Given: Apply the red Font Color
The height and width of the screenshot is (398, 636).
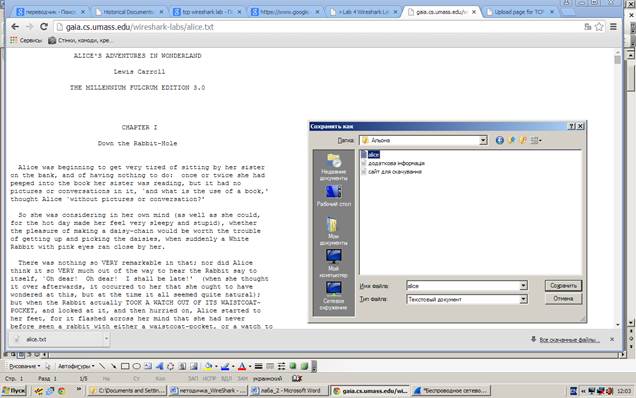Looking at the screenshot, I should [x=242, y=366].
